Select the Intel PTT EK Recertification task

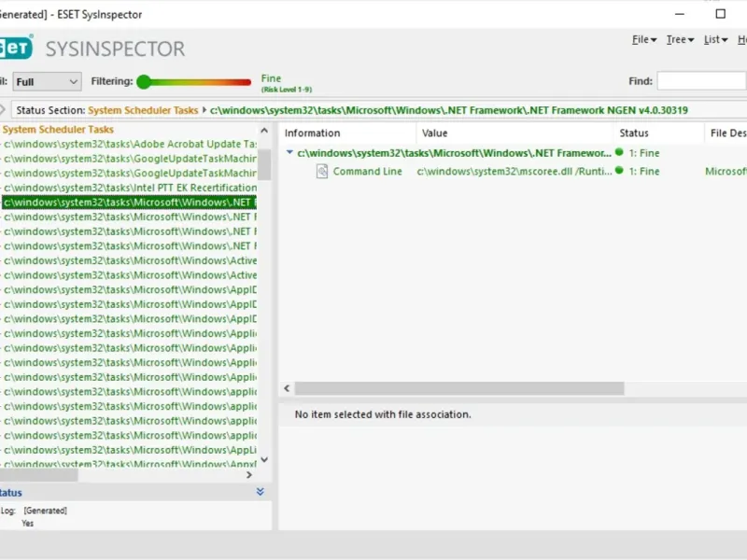(x=130, y=188)
